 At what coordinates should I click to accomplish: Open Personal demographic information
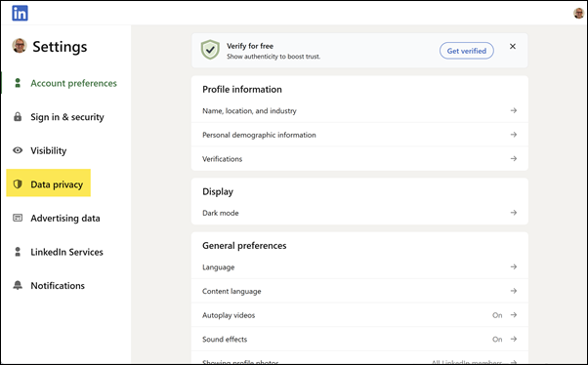(359, 135)
